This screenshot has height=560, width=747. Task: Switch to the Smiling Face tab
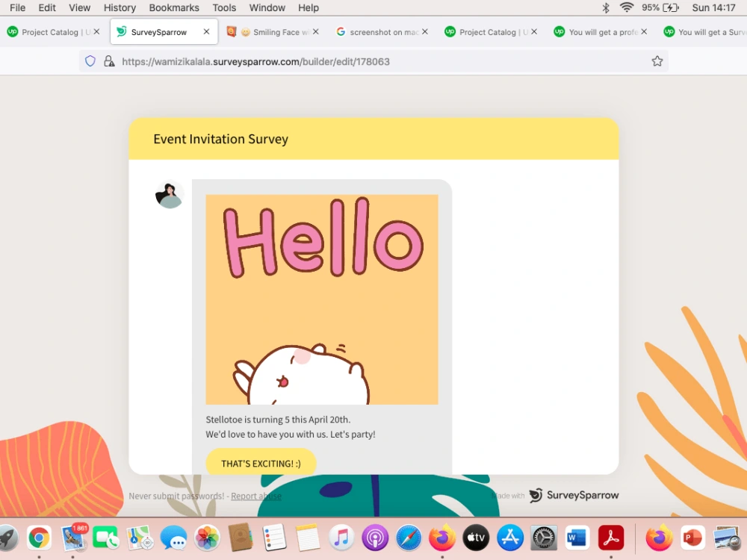coord(273,32)
